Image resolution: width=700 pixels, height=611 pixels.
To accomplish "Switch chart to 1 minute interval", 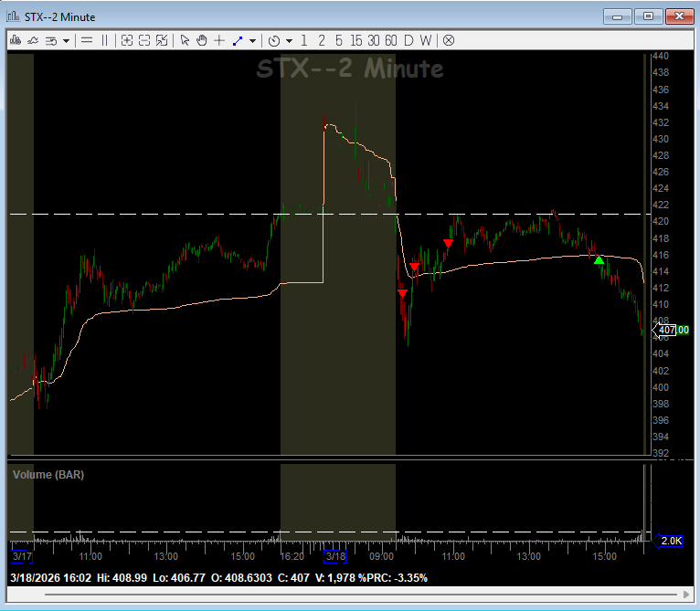I will [304, 40].
